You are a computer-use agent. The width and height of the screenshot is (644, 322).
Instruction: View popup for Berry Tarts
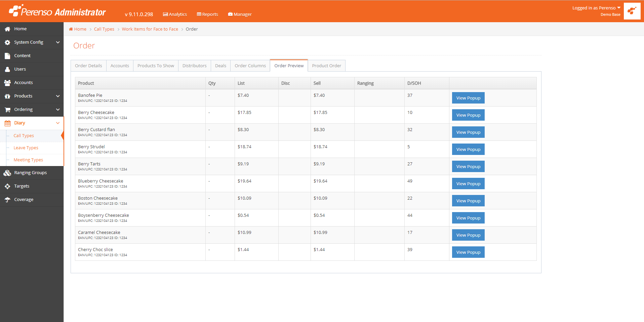tap(468, 166)
